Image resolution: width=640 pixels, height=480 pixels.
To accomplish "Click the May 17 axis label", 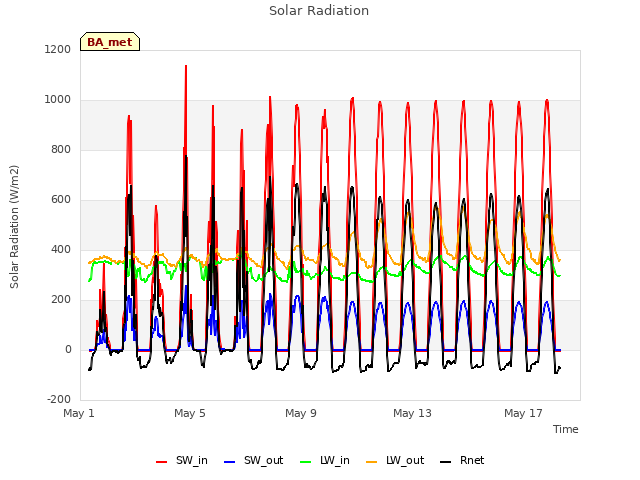I will 523,413.
